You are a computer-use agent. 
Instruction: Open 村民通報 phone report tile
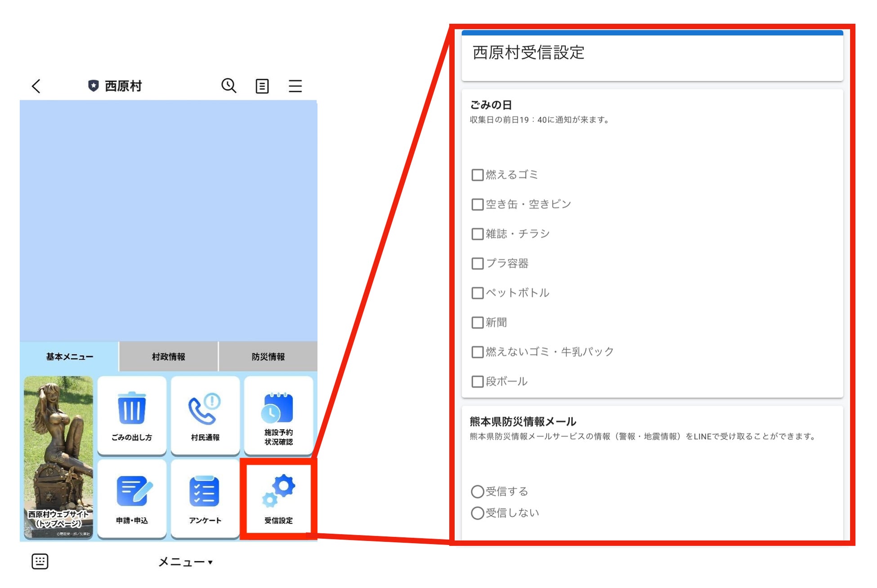pyautogui.click(x=205, y=415)
